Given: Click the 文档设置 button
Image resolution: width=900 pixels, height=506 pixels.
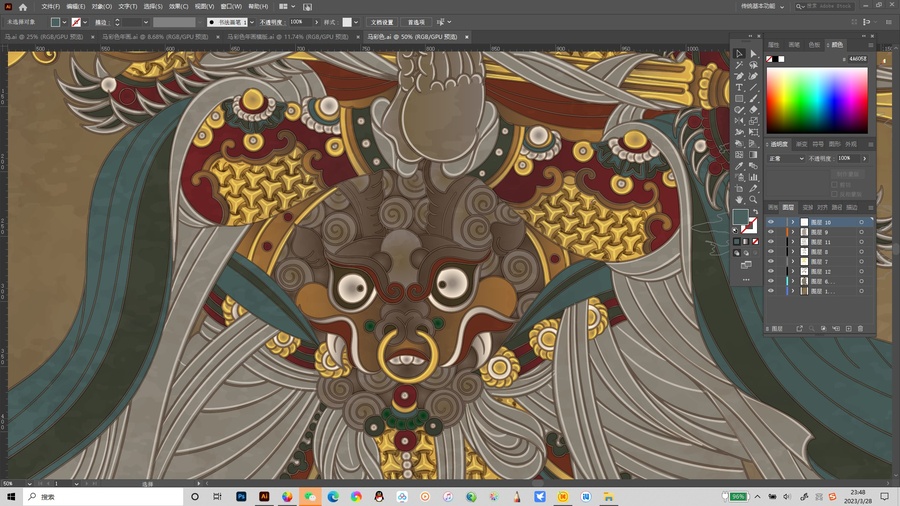Looking at the screenshot, I should pyautogui.click(x=382, y=22).
